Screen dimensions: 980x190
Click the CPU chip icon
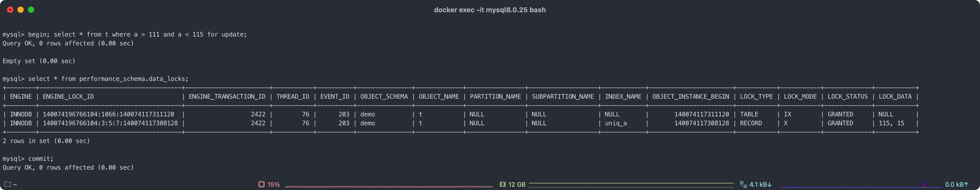point(261,184)
